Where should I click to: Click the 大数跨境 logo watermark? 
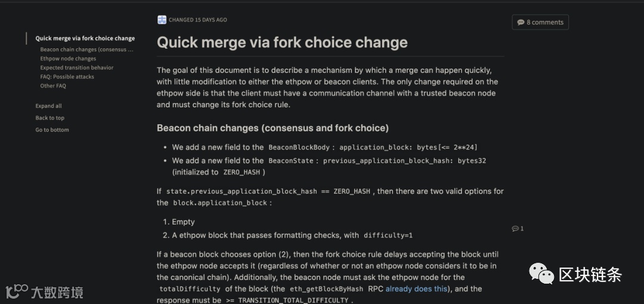(x=44, y=292)
